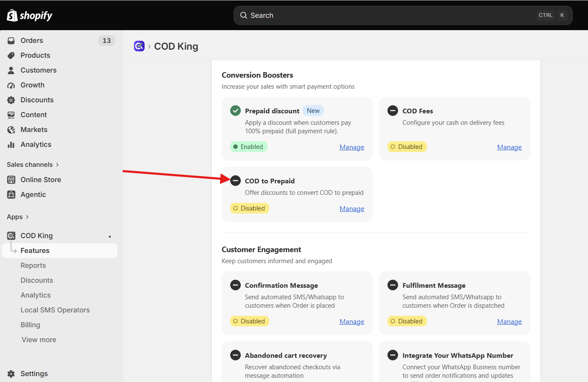Click the Disabled badge on Confirmation Message
Image resolution: width=588 pixels, height=382 pixels.
(250, 321)
